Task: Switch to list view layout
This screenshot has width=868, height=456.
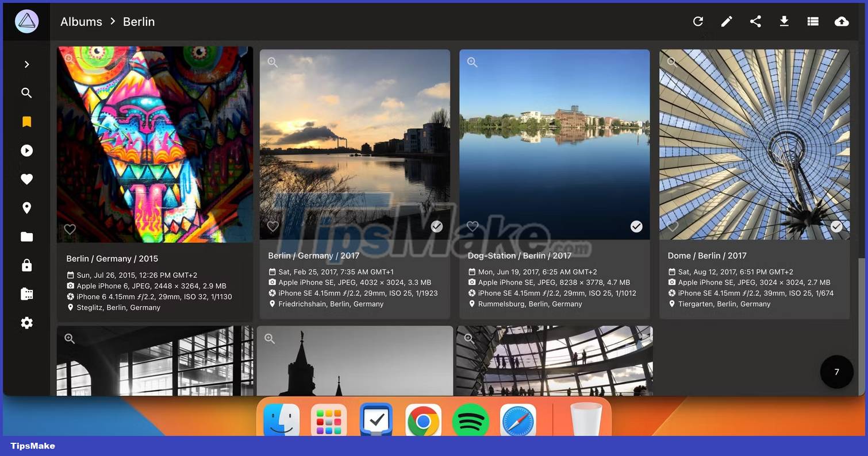Action: click(x=813, y=21)
